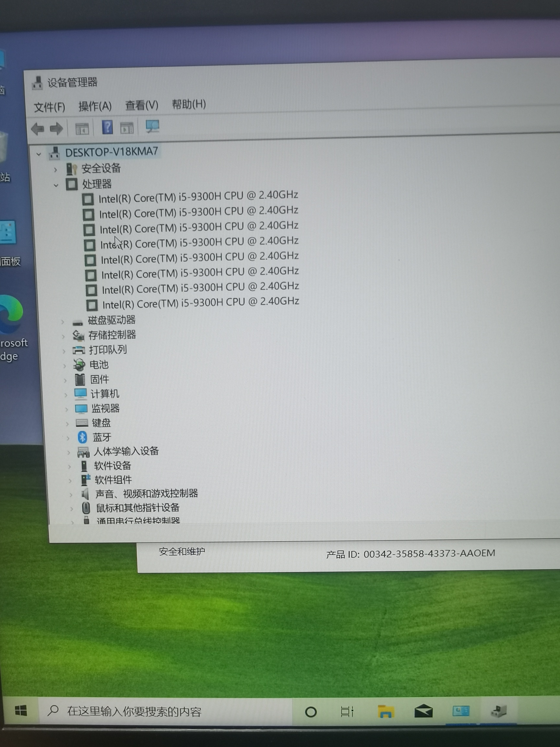The image size is (560, 747).
Task: Collapse the 处理器 node
Action: pos(56,185)
